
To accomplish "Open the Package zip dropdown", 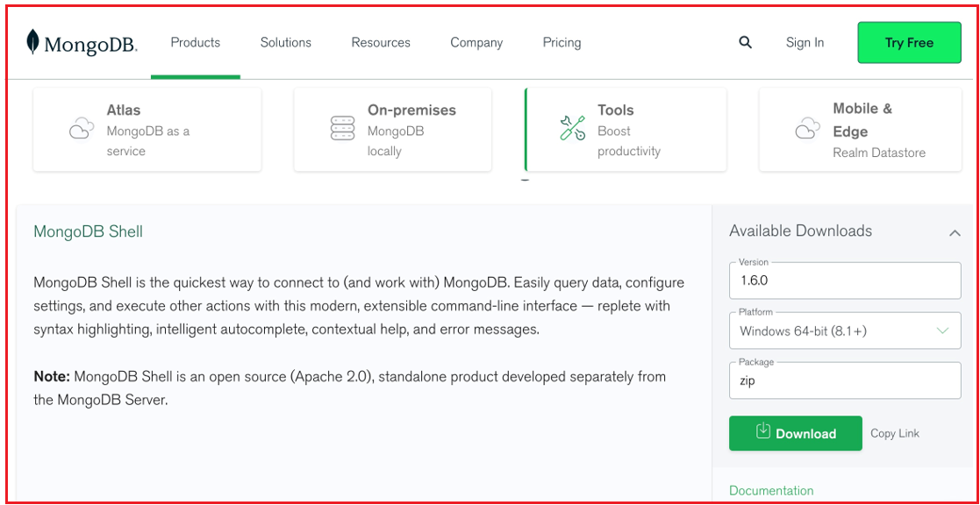I will 845,381.
